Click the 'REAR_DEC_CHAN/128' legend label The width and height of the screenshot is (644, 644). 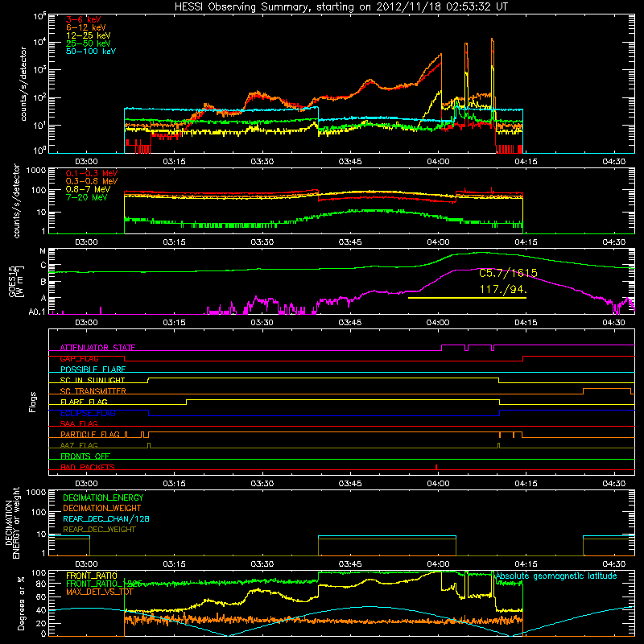[x=106, y=519]
